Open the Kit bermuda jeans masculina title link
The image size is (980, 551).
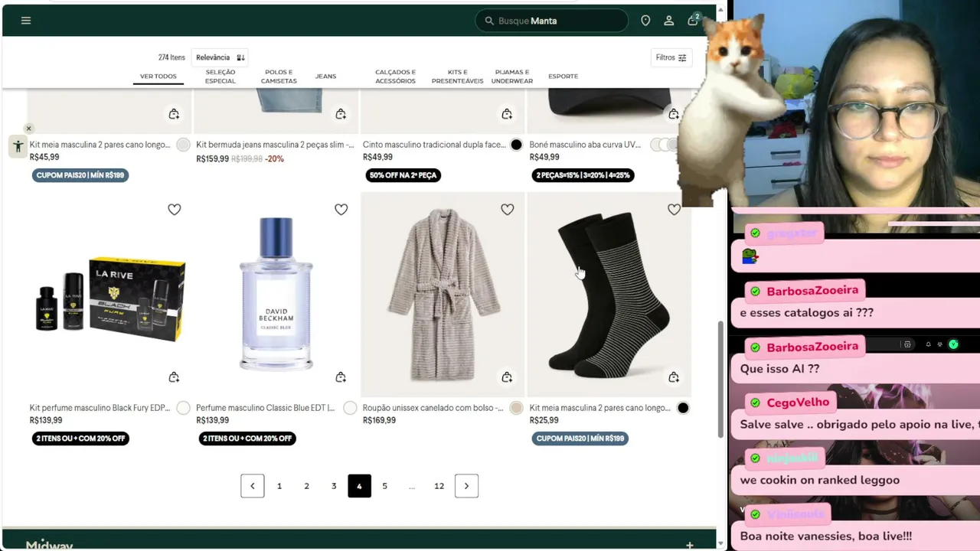pyautogui.click(x=275, y=145)
